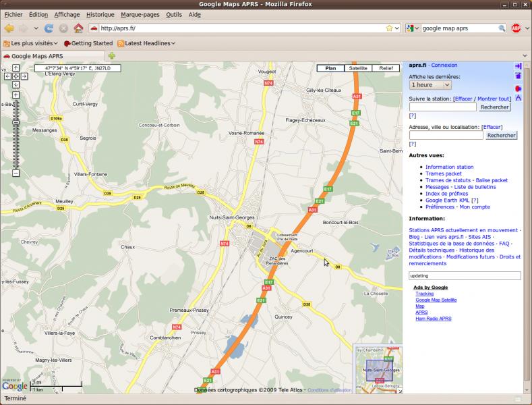Open the Affichage menu
The height and width of the screenshot is (405, 532).
(x=67, y=15)
